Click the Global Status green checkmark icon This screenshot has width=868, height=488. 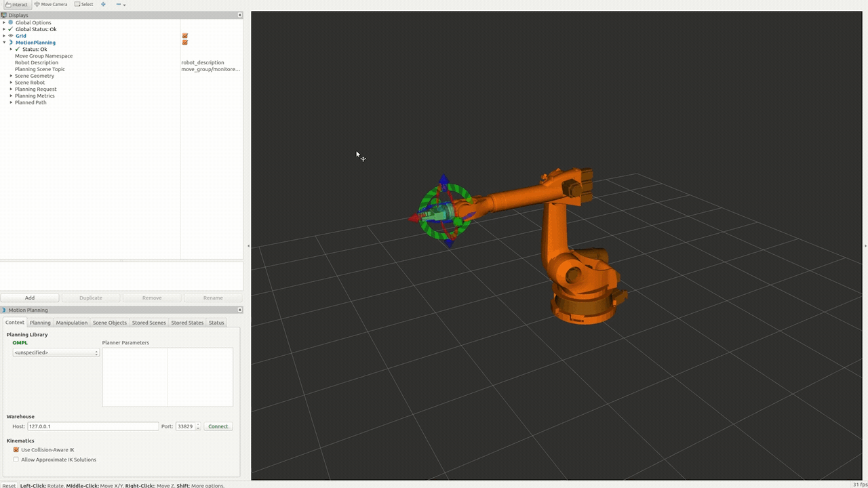(11, 29)
